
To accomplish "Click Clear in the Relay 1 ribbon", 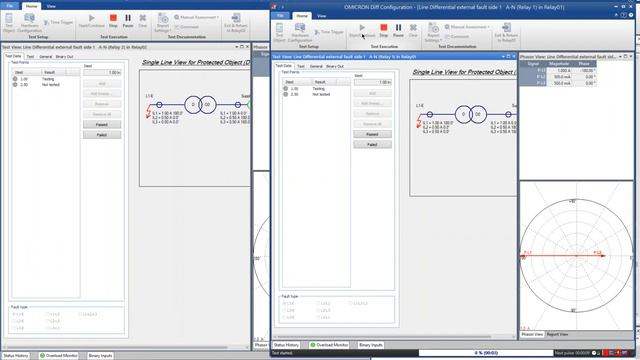I will coord(413,30).
